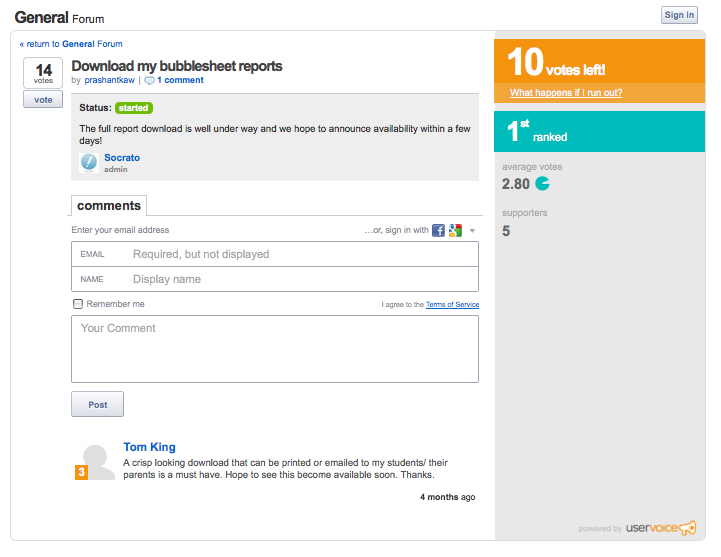Click the 14 votes counter box
The image size is (721, 557).
pos(43,73)
